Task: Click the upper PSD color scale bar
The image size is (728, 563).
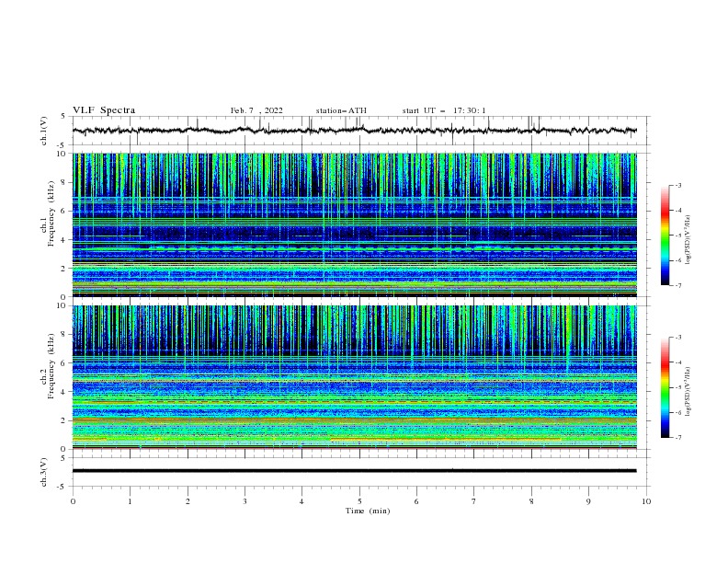Action: point(665,236)
